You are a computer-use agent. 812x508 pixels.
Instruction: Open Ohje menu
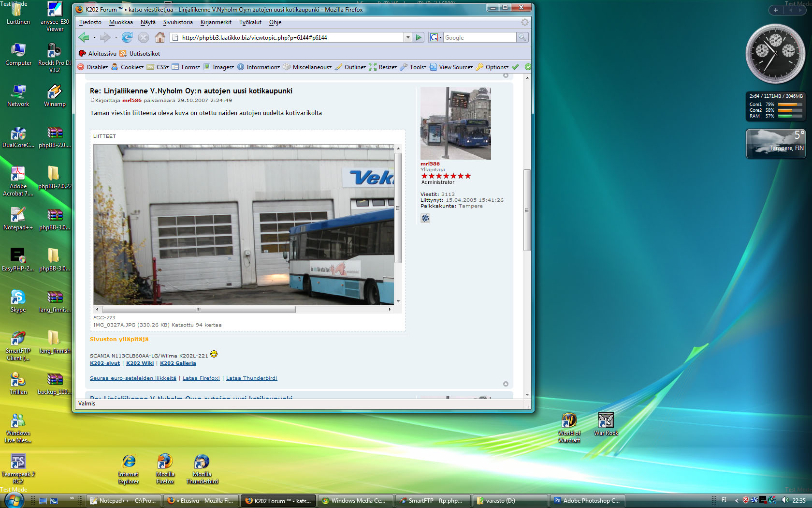[275, 22]
